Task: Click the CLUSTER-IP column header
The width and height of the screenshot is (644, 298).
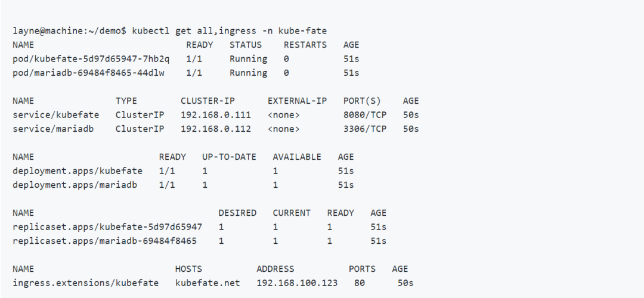Action: [208, 101]
